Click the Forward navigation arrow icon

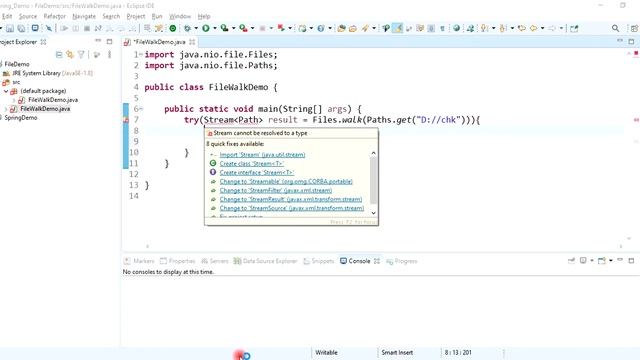click(x=552, y=28)
